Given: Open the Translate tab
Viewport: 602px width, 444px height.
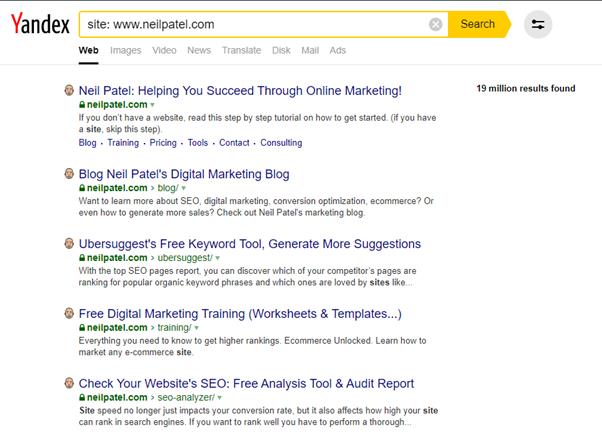Looking at the screenshot, I should click(241, 50).
